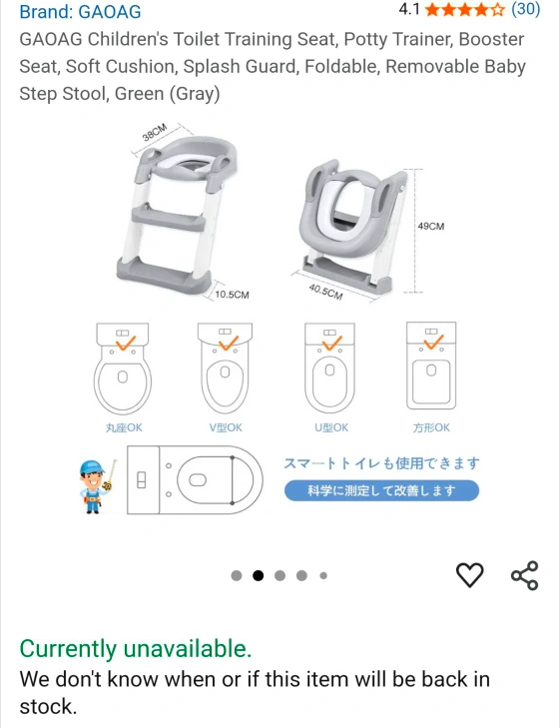The height and width of the screenshot is (728, 560).
Task: Select the fourth image carousel dot
Action: tap(301, 576)
